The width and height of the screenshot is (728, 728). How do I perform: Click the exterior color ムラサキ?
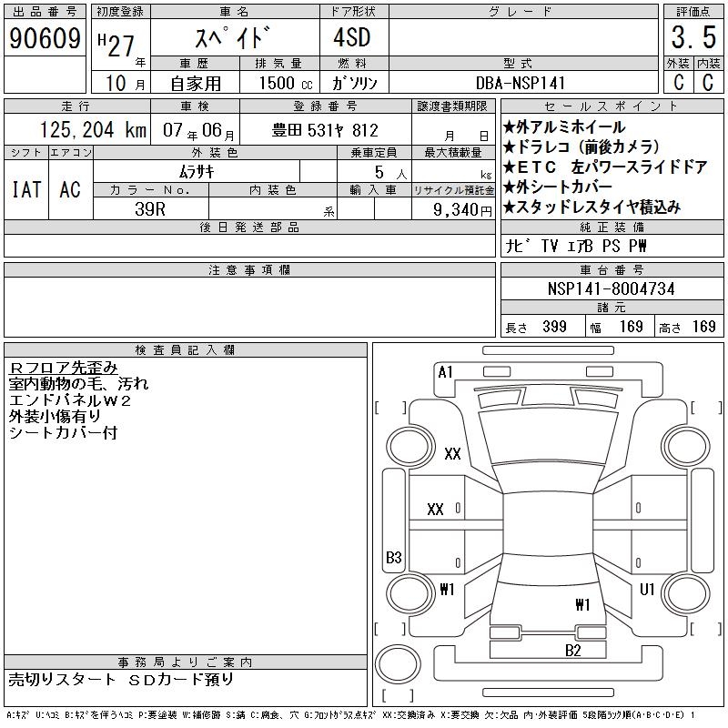(197, 172)
